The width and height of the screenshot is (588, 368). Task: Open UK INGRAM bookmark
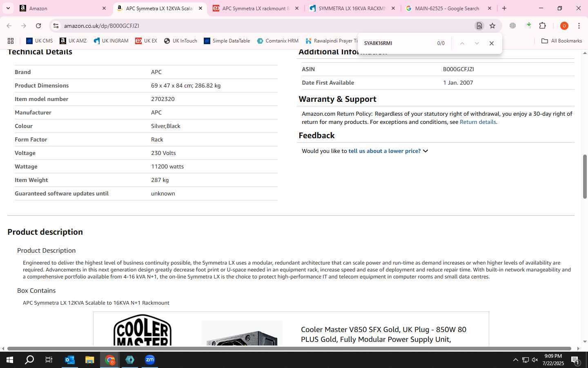(x=111, y=41)
